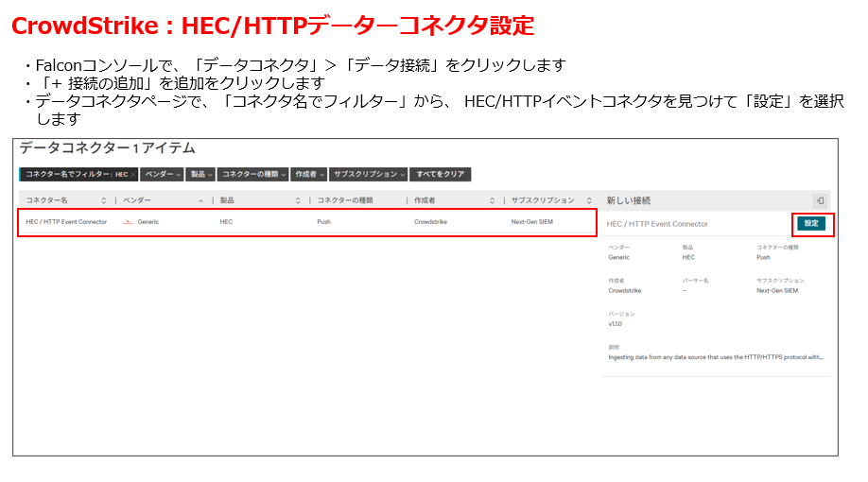Click the 設定 button for the connector

click(x=810, y=223)
